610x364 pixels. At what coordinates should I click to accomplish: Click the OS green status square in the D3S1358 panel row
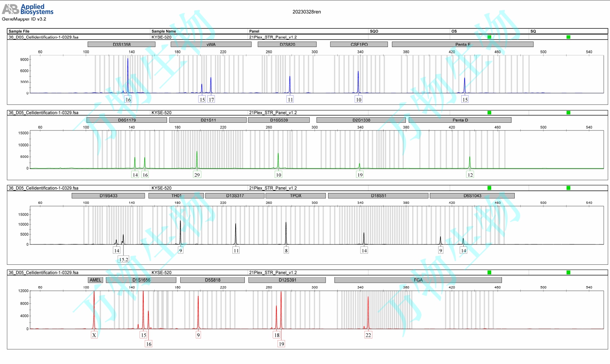[x=489, y=37]
